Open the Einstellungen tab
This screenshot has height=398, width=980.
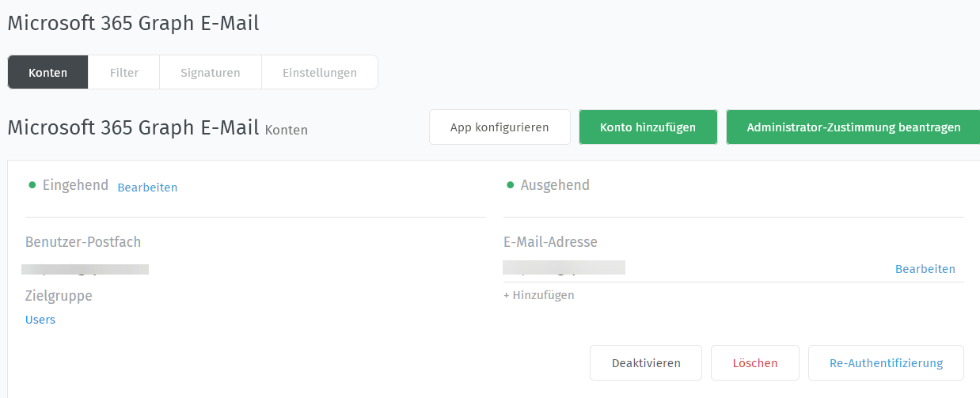pyautogui.click(x=320, y=73)
